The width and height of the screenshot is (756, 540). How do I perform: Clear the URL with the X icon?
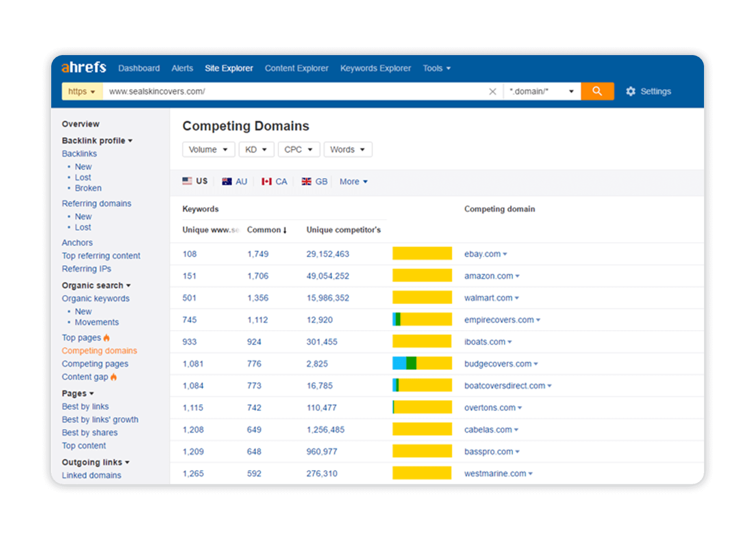tap(493, 91)
